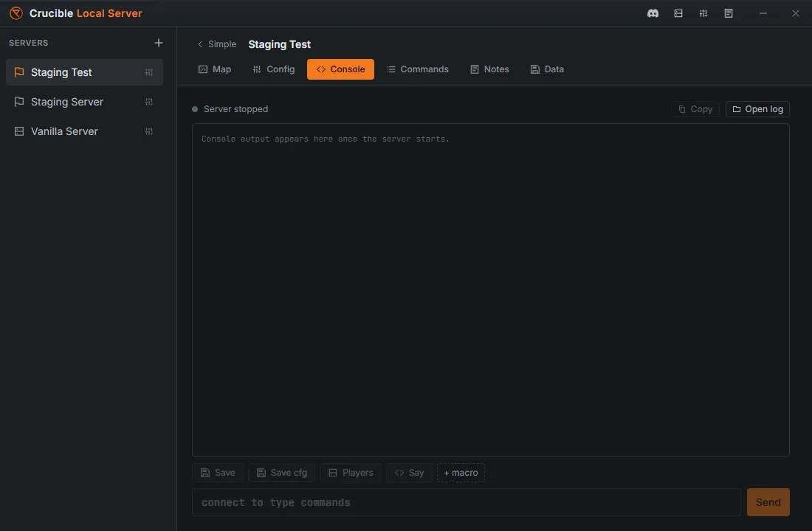
Task: Open settings sliders for Staging Test
Action: 149,72
